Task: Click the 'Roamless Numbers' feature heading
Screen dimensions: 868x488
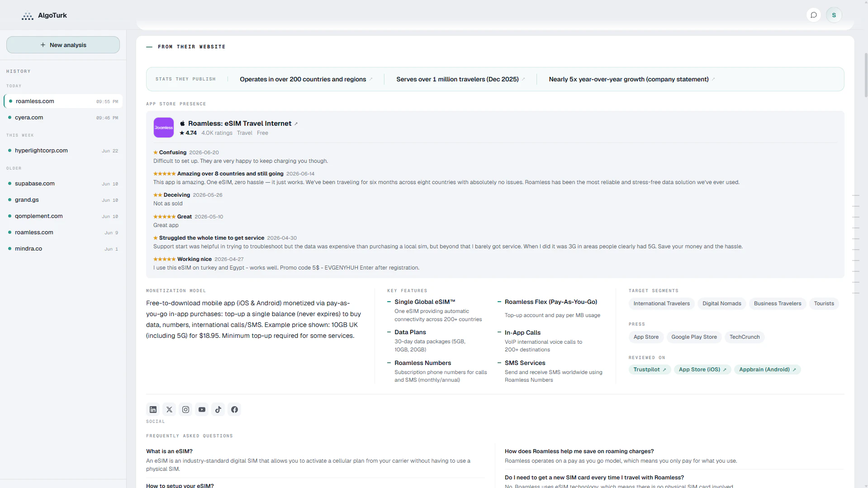Action: pos(422,363)
